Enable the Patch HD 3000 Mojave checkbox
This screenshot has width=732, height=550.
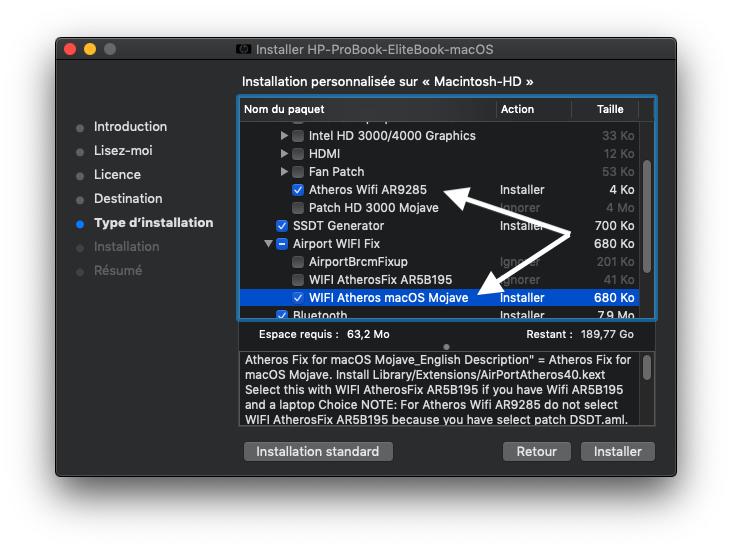coord(298,208)
